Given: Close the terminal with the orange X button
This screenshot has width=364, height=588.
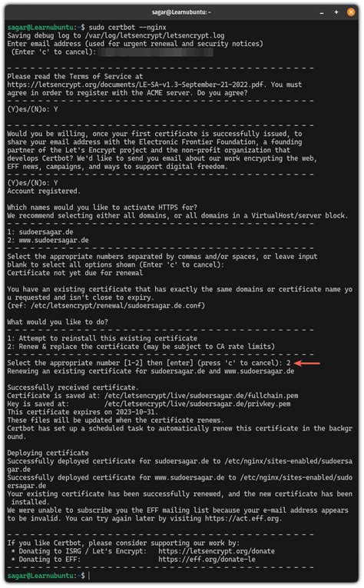Looking at the screenshot, I should (351, 12).
